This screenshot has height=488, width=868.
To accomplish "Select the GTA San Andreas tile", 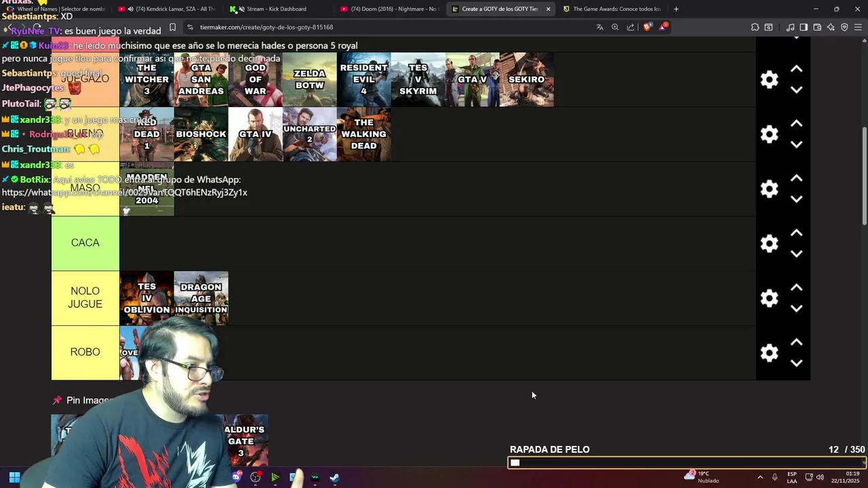I will pyautogui.click(x=201, y=79).
